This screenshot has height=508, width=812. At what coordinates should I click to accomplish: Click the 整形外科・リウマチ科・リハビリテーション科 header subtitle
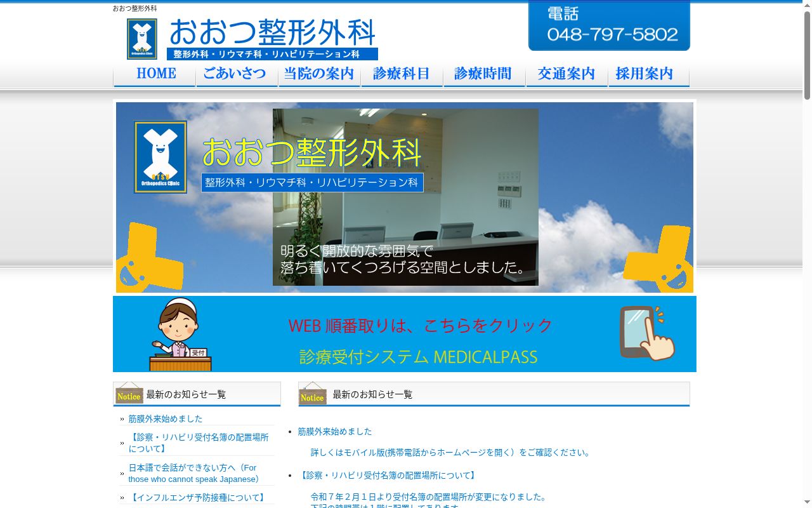[x=273, y=54]
